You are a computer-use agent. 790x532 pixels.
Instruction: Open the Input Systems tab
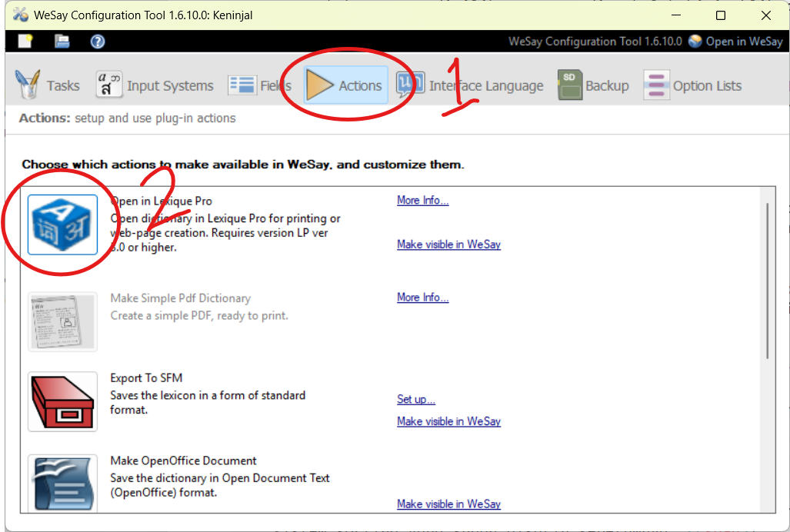tap(155, 85)
